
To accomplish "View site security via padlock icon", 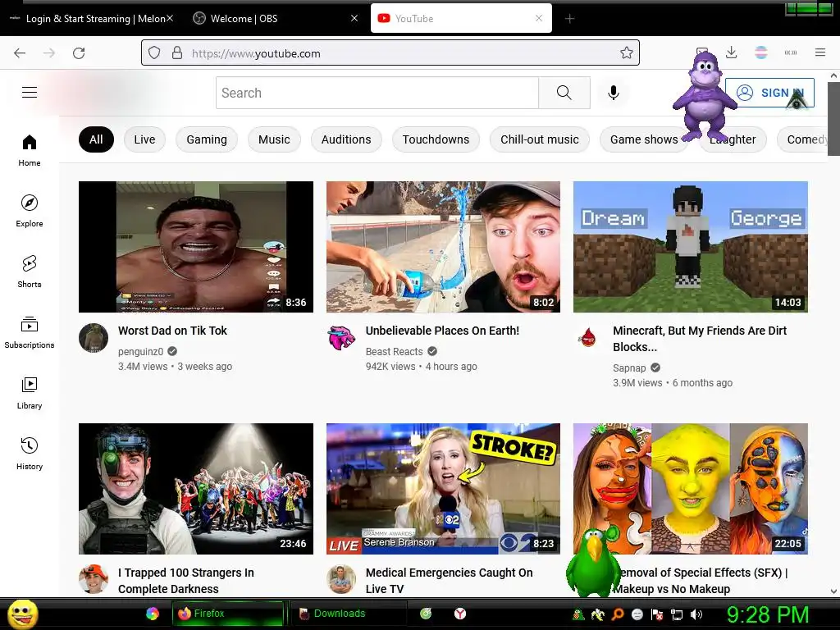I will click(x=177, y=53).
